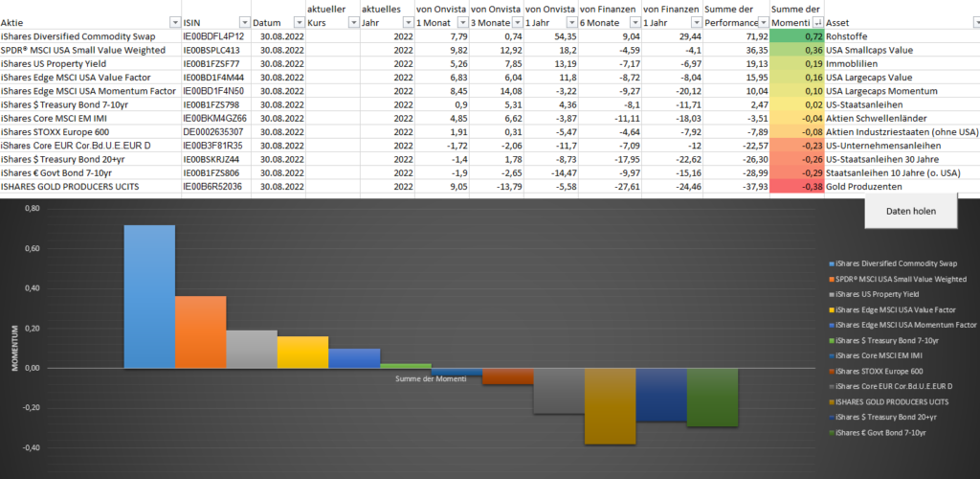This screenshot has width=980, height=479.
Task: Select Onvista 3 Monate cell 14,08
Action: pyautogui.click(x=497, y=91)
